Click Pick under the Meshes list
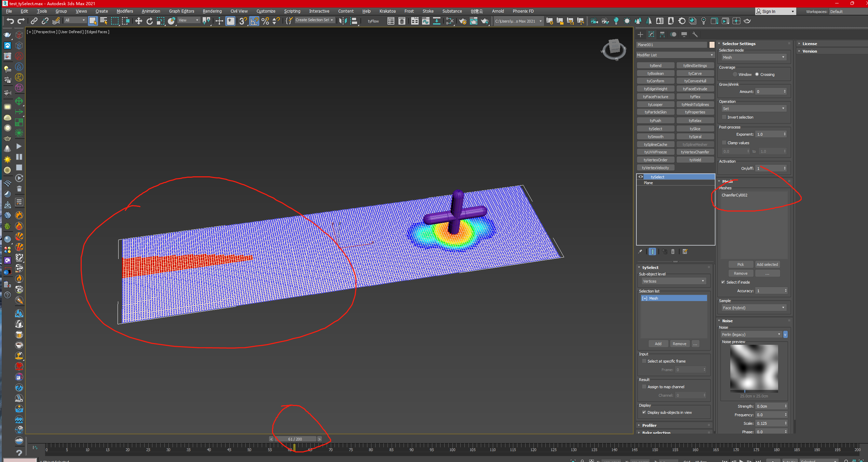868x462 pixels. (741, 264)
